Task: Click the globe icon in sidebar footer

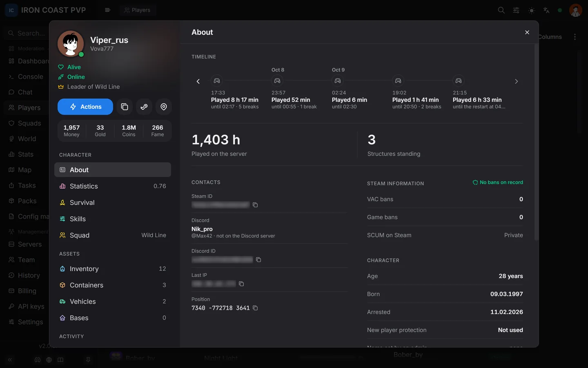Action: pyautogui.click(x=49, y=360)
